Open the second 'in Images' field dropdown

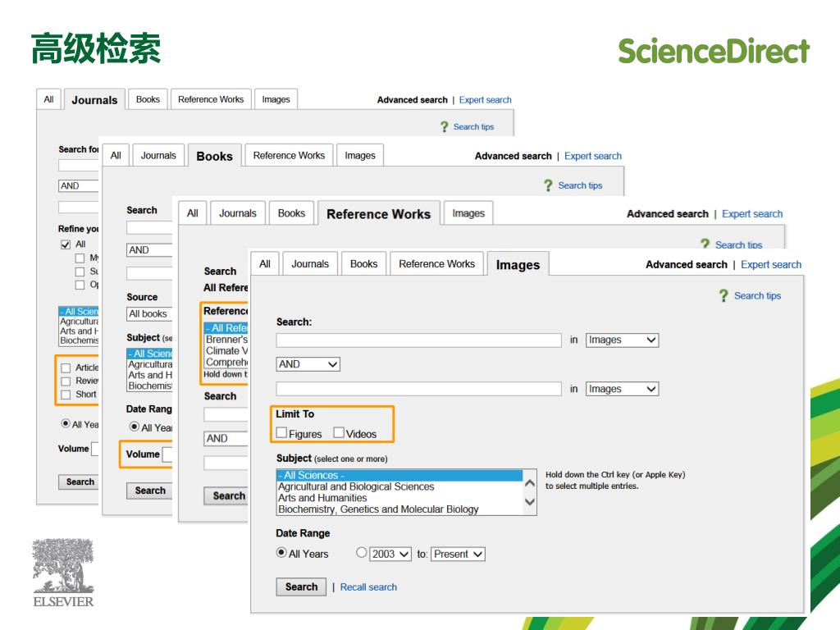[x=622, y=389]
